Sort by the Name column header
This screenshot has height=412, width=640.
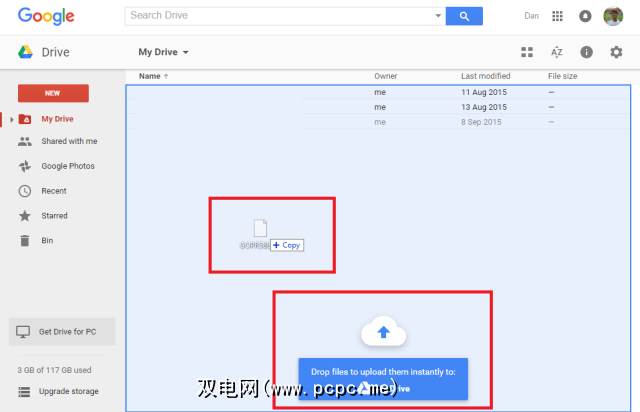pos(153,76)
